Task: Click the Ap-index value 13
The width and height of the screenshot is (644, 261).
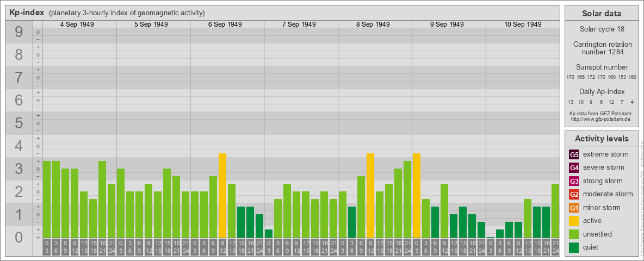Action: 571,102
